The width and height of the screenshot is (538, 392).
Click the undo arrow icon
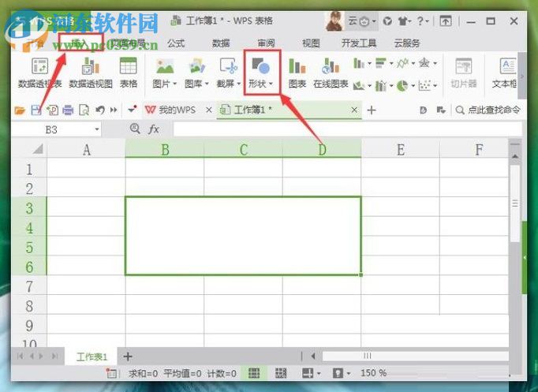[x=100, y=110]
